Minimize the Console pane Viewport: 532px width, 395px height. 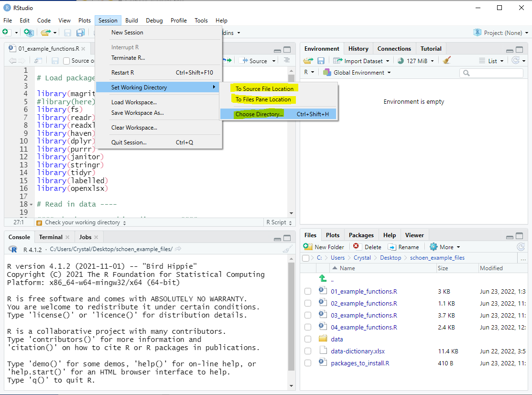click(x=277, y=239)
